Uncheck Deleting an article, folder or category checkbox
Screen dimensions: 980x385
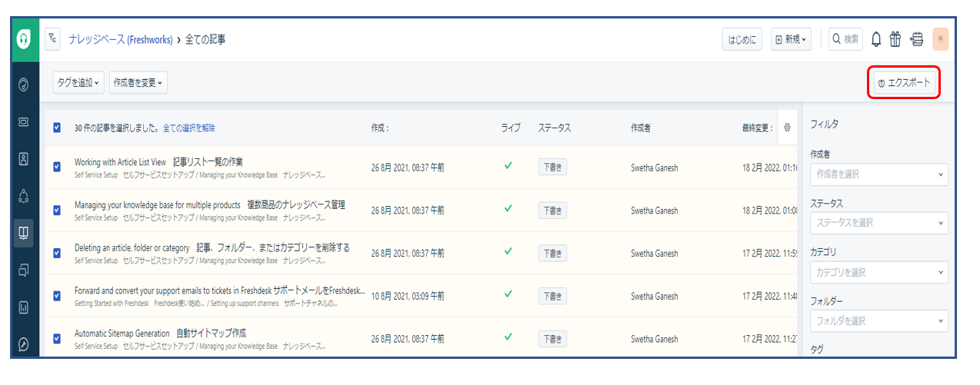57,253
